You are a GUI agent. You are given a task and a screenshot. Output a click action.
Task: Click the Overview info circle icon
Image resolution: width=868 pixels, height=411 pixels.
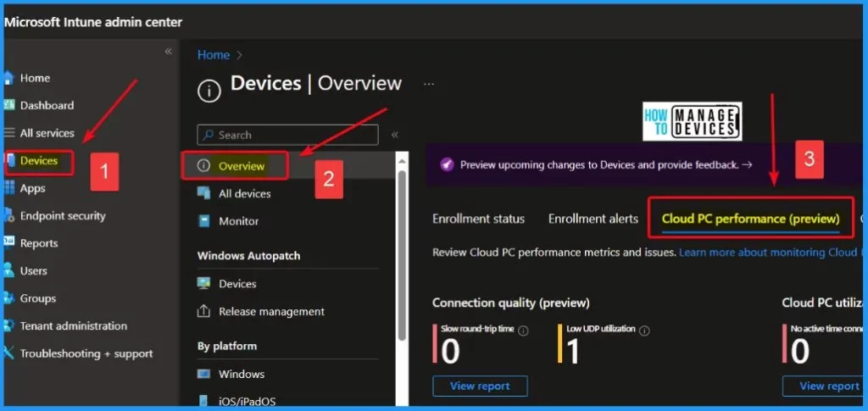coord(203,166)
